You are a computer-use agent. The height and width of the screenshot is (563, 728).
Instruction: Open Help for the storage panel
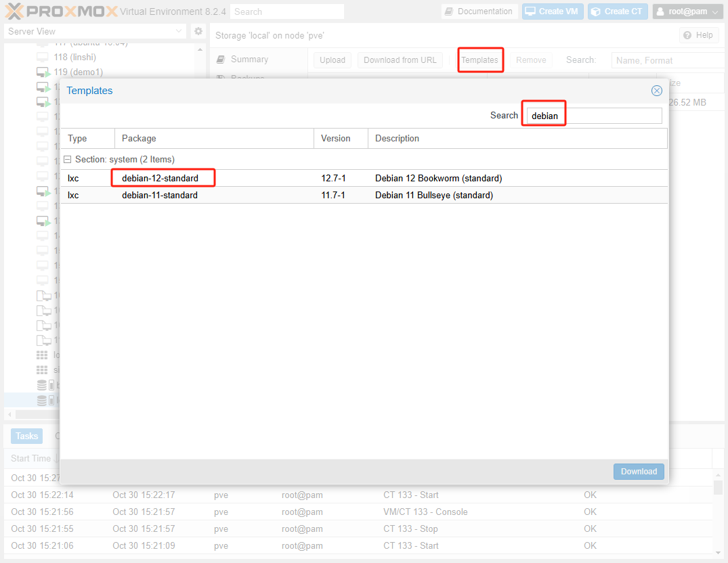[699, 35]
